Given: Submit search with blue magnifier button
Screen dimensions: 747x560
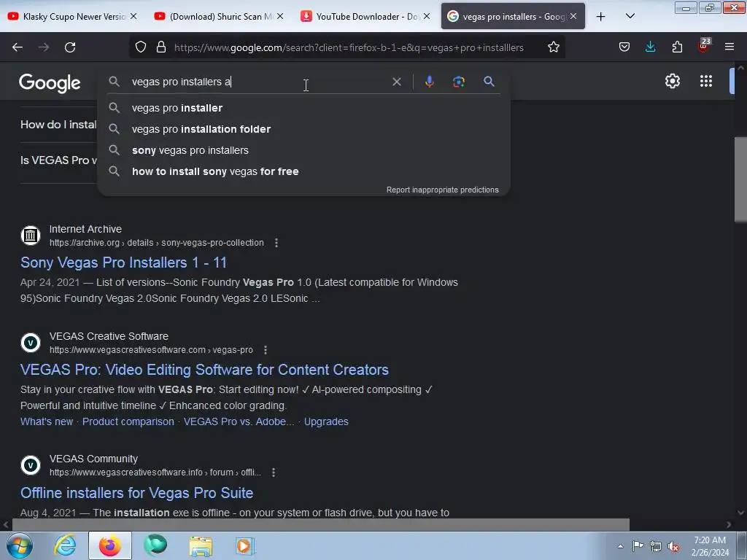Looking at the screenshot, I should (x=489, y=82).
